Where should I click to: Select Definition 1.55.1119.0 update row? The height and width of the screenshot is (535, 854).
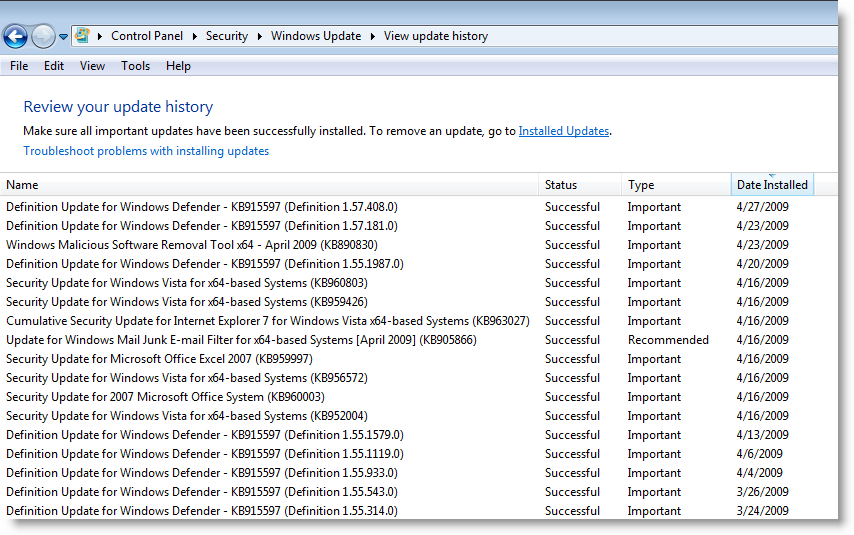pyautogui.click(x=419, y=454)
